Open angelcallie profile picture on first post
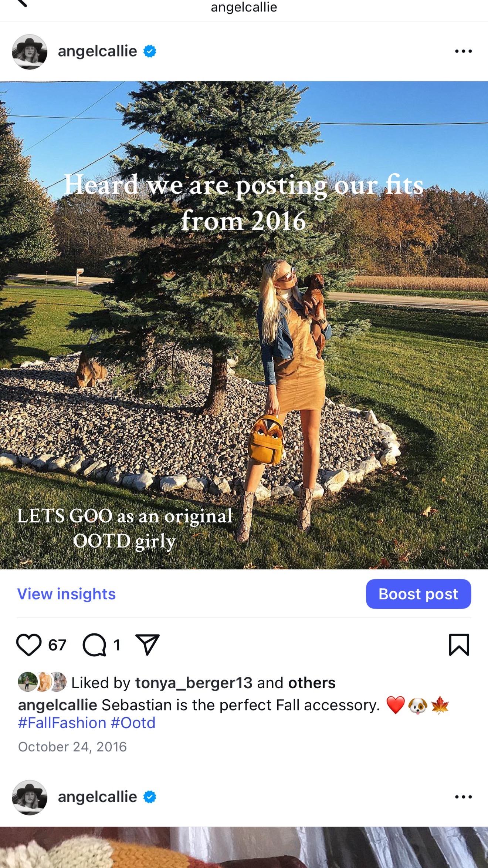Viewport: 488px width, 868px height. (30, 52)
